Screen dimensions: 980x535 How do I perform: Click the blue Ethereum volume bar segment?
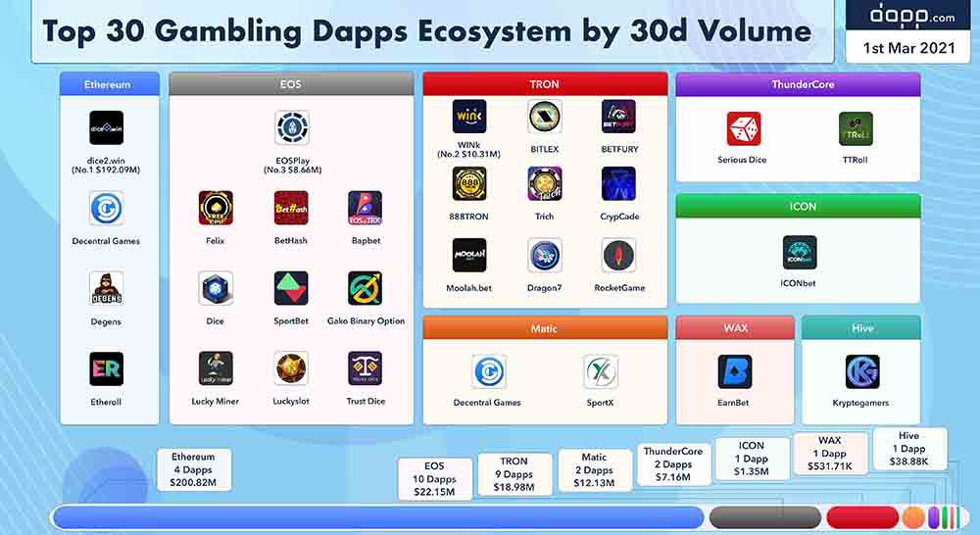point(378,517)
